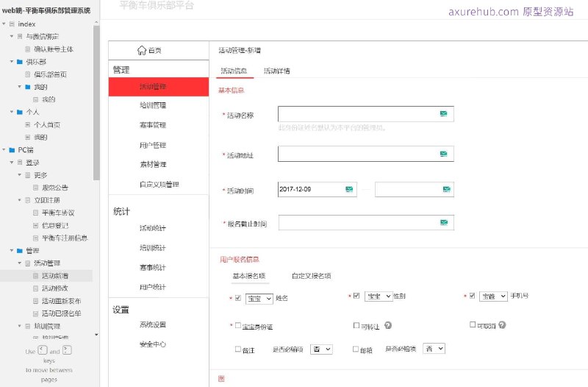Open 赛事管理 in the sidebar menu

[x=153, y=125]
